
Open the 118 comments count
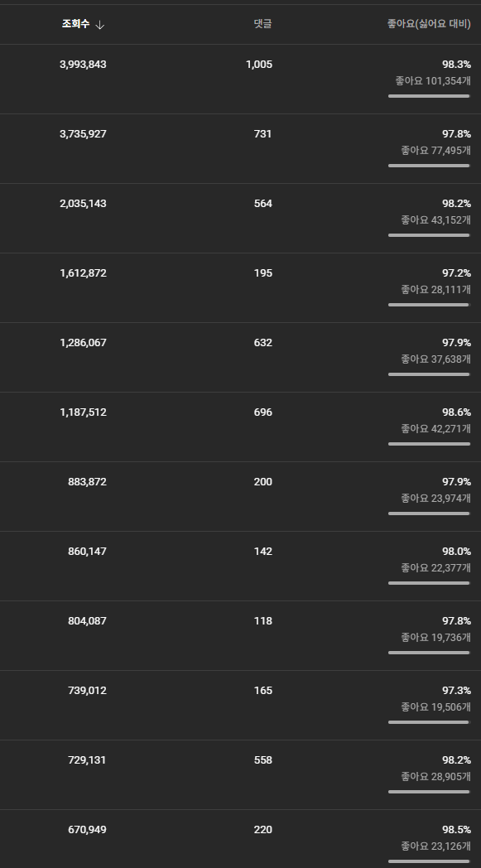(263, 621)
